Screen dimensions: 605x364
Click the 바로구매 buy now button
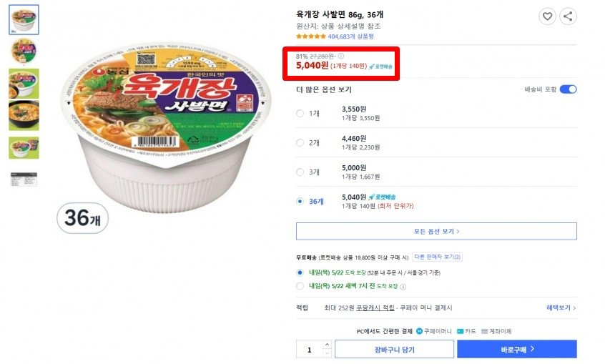[x=516, y=349]
